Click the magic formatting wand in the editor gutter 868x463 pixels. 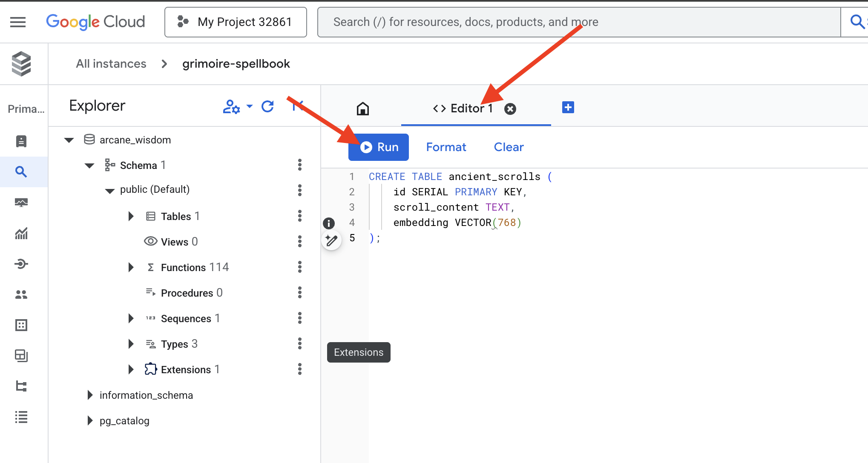pos(331,240)
